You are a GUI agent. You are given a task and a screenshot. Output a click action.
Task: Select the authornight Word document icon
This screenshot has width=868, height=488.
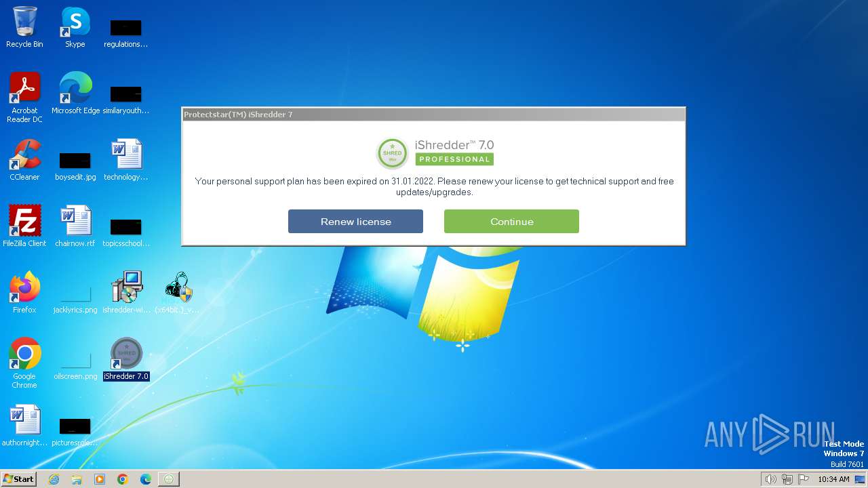[x=24, y=426]
